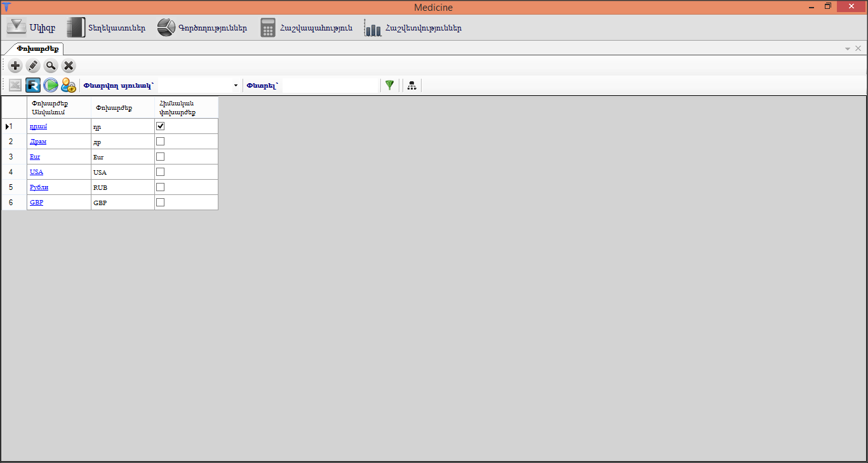Click the pencil Edit icon
The image size is (868, 463).
33,65
